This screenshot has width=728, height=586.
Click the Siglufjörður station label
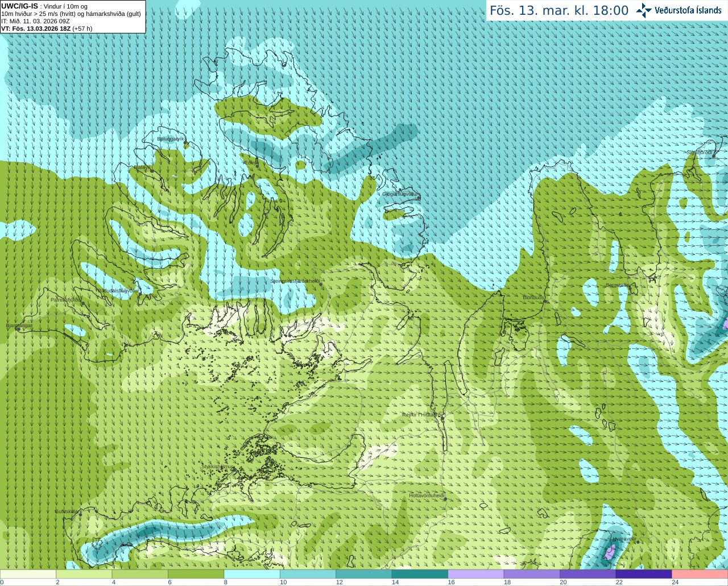tap(699, 152)
